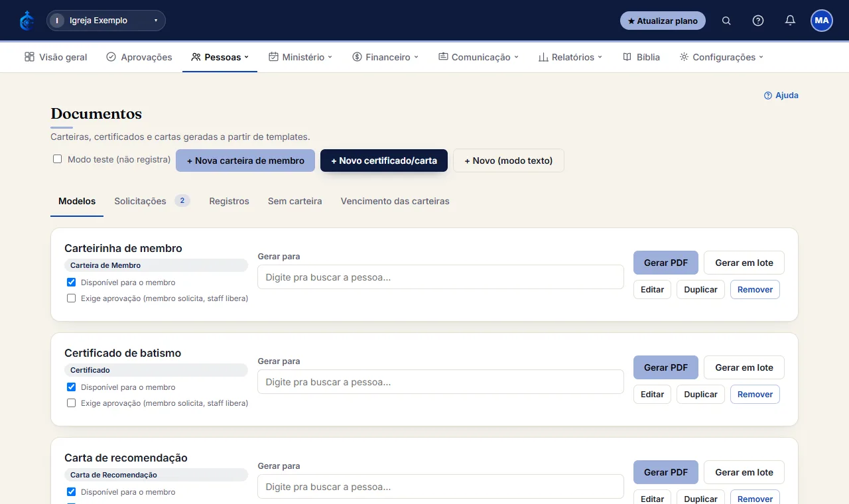The height and width of the screenshot is (504, 849).
Task: Uncheck Disponível para o membro on Certificado de batismo
Action: (72, 387)
